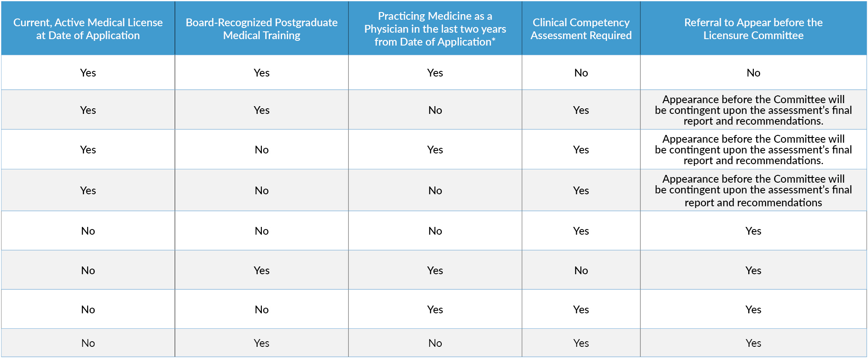Click the 'Referral to Appear before Licensure Committee' header
868x358 pixels.
(x=753, y=29)
